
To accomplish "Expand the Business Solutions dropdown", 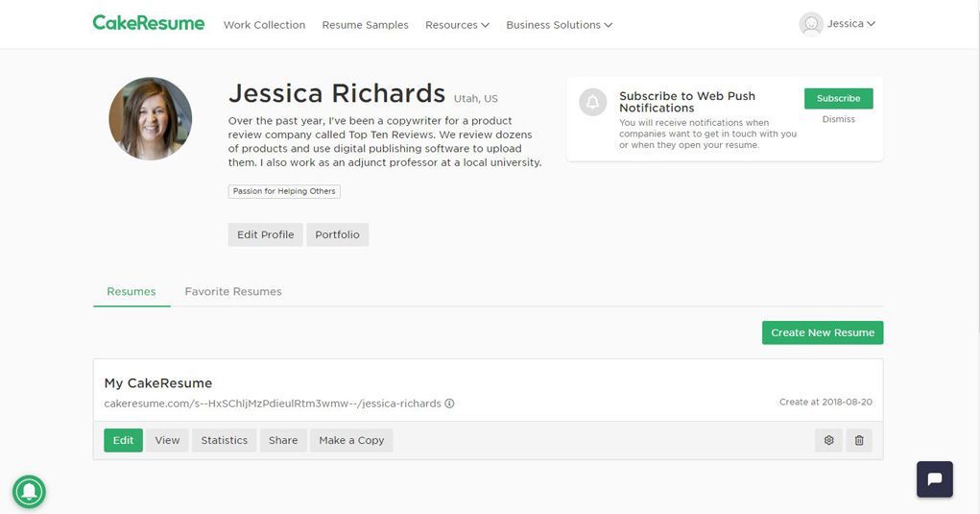I will (559, 25).
